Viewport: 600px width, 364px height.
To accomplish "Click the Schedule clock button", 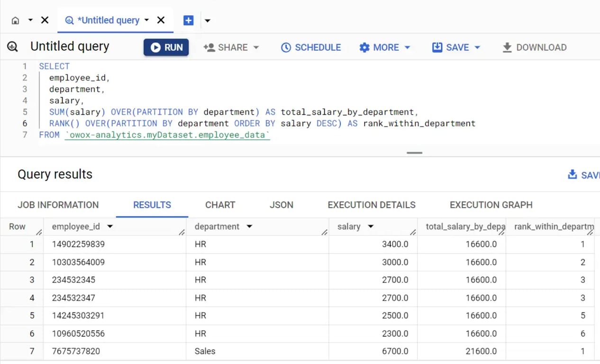I will point(311,47).
